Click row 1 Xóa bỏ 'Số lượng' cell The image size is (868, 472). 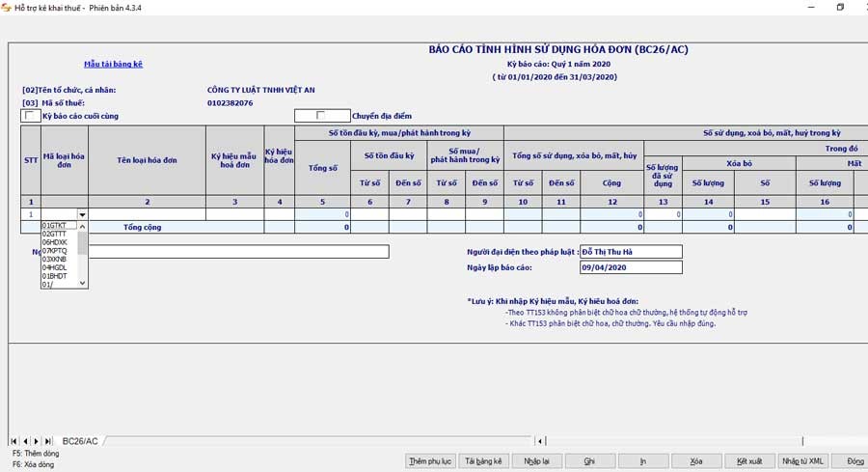709,214
